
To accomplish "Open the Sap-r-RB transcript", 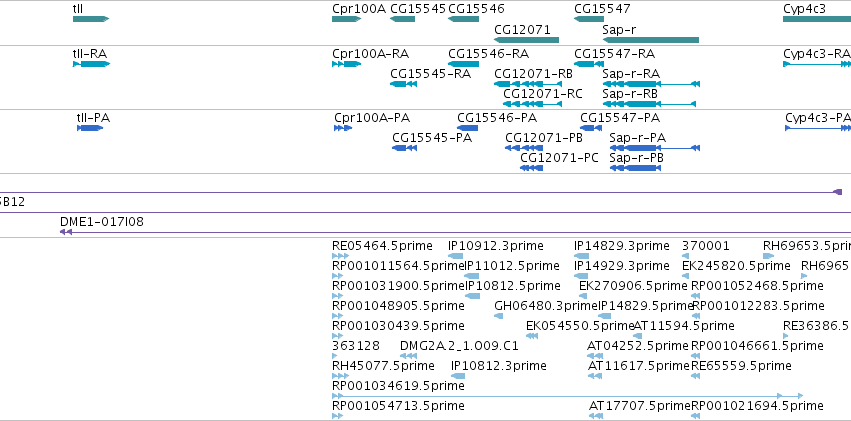I will (x=649, y=104).
